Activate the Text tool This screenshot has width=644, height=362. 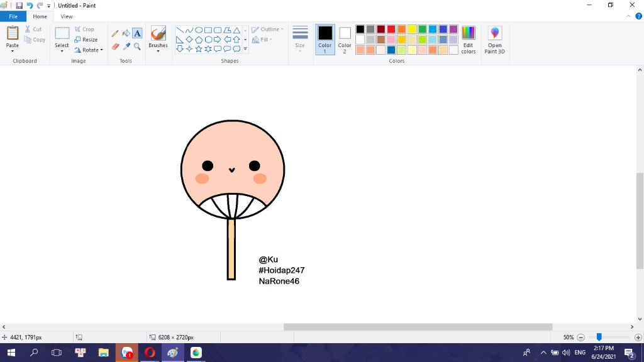[x=137, y=33]
